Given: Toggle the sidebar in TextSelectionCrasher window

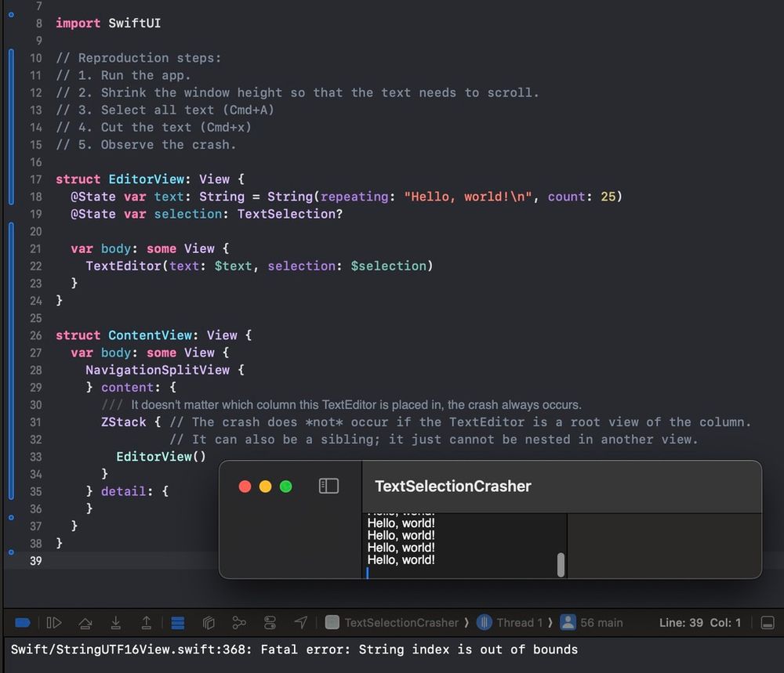Looking at the screenshot, I should (328, 486).
